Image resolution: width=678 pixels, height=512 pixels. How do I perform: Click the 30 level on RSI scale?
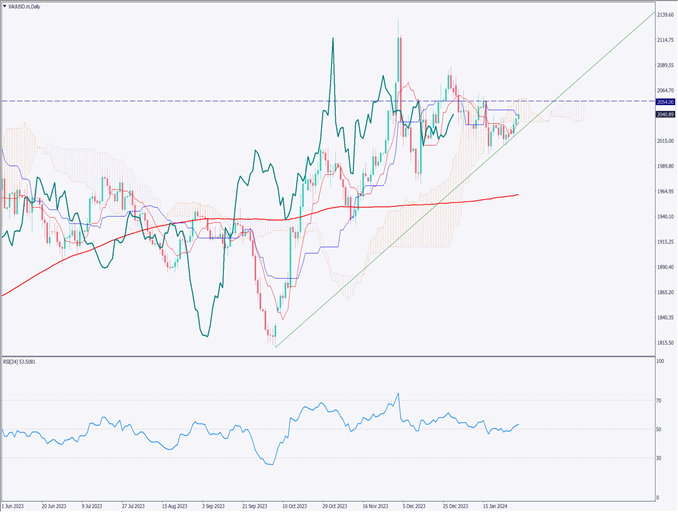[x=659, y=458]
